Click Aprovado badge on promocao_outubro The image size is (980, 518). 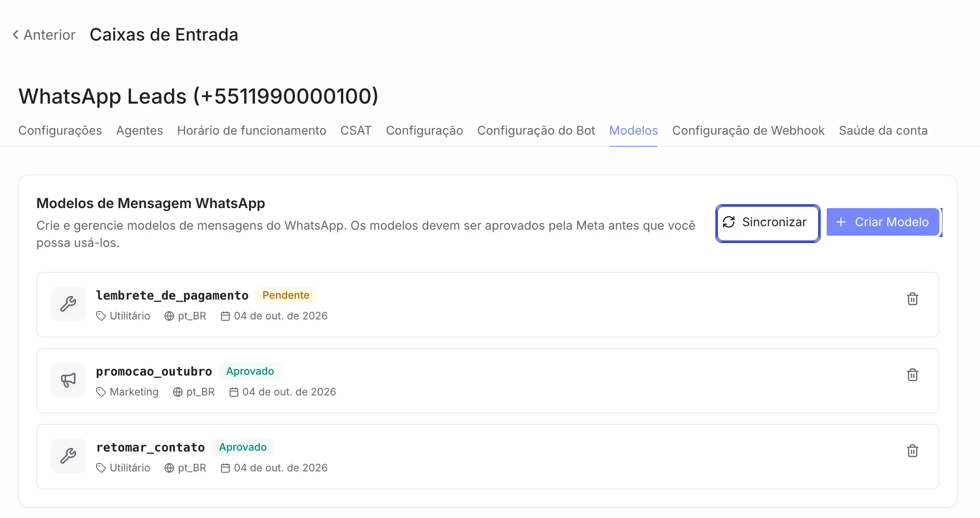250,371
